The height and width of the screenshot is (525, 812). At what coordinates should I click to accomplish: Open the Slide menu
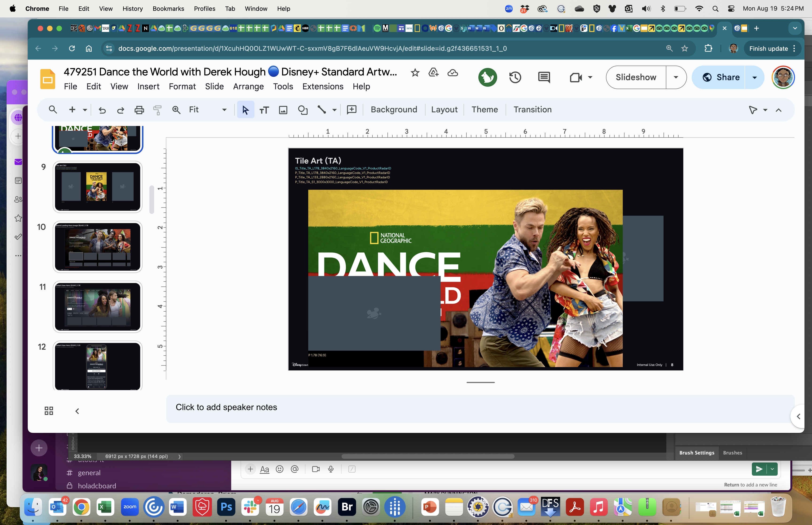[214, 86]
